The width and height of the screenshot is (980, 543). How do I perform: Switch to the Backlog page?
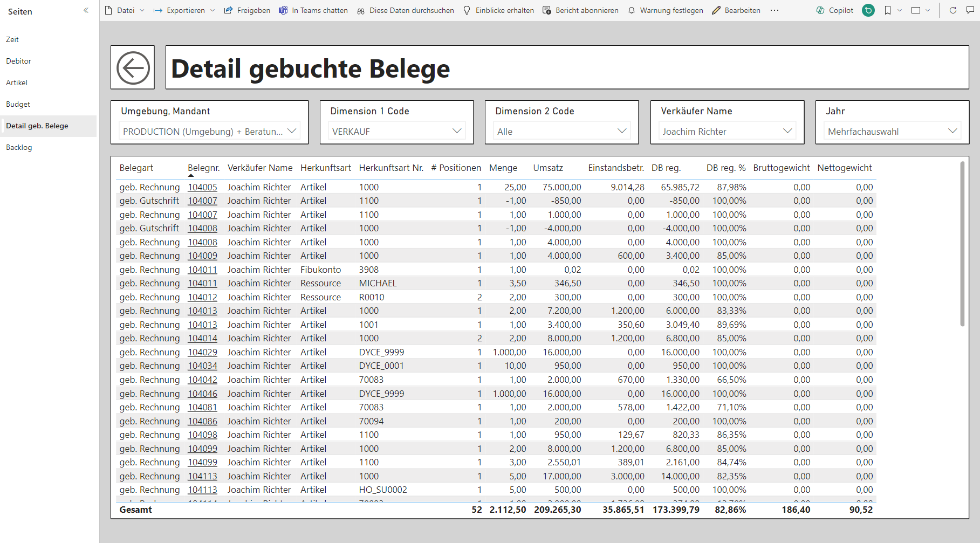click(x=19, y=147)
